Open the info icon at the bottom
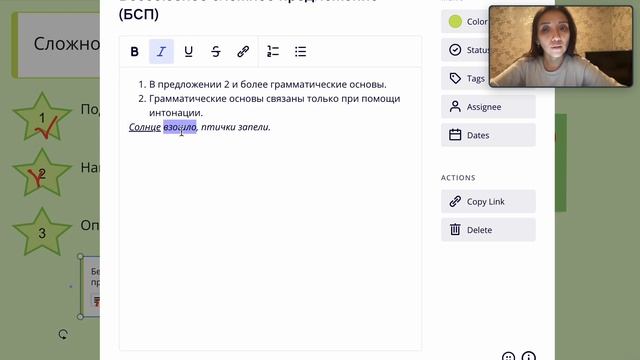 pos(529,357)
